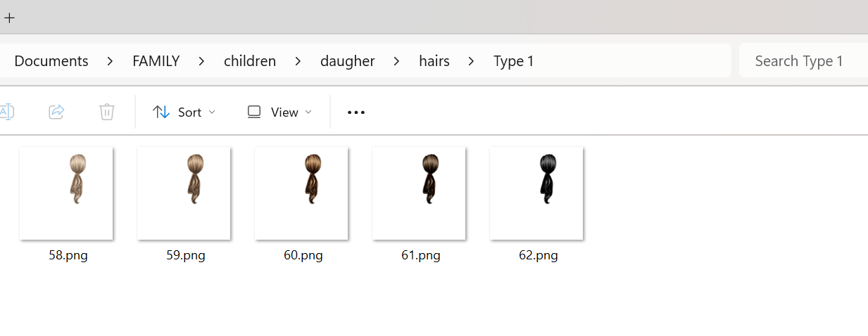Select the 58.png blonde hair thumbnail
Screen dimensions: 868x336
click(67, 193)
